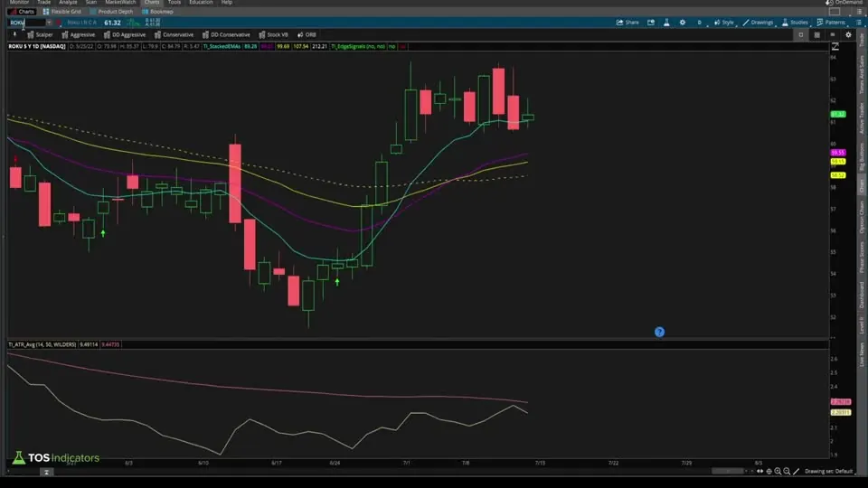868x488 pixels.
Task: Open chart settings gear in blue toolbar
Action: (x=683, y=23)
